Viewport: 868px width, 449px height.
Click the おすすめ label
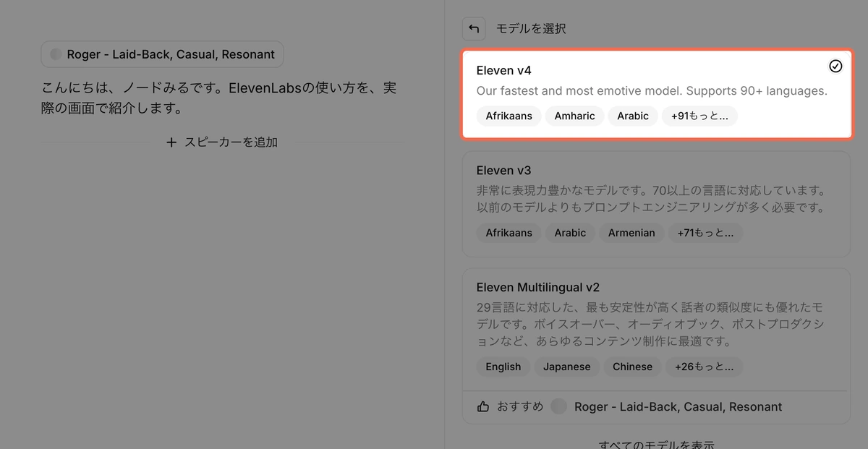point(520,407)
